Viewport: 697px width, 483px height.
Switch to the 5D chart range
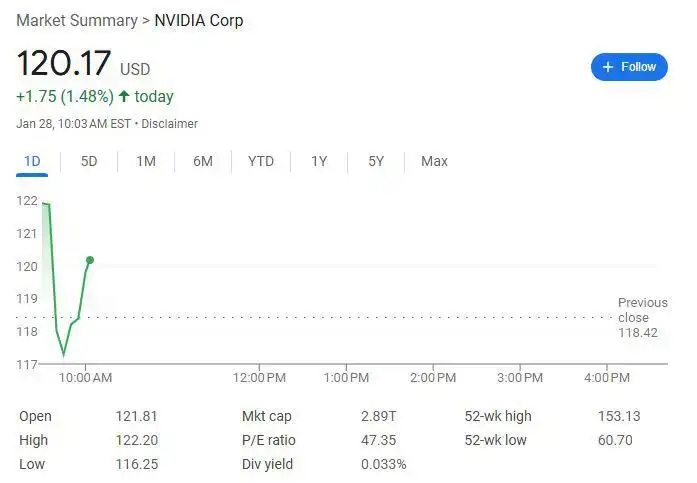point(89,161)
